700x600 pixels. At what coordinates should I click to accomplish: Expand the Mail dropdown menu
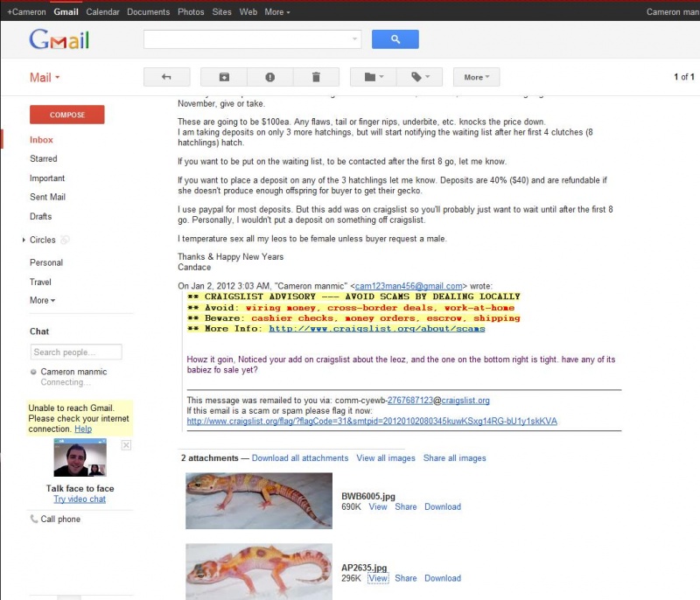click(45, 78)
